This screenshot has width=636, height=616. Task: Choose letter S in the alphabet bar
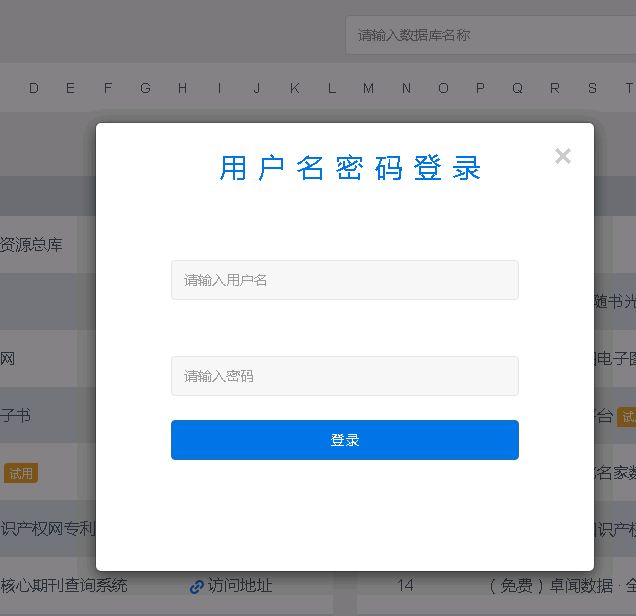tap(592, 88)
